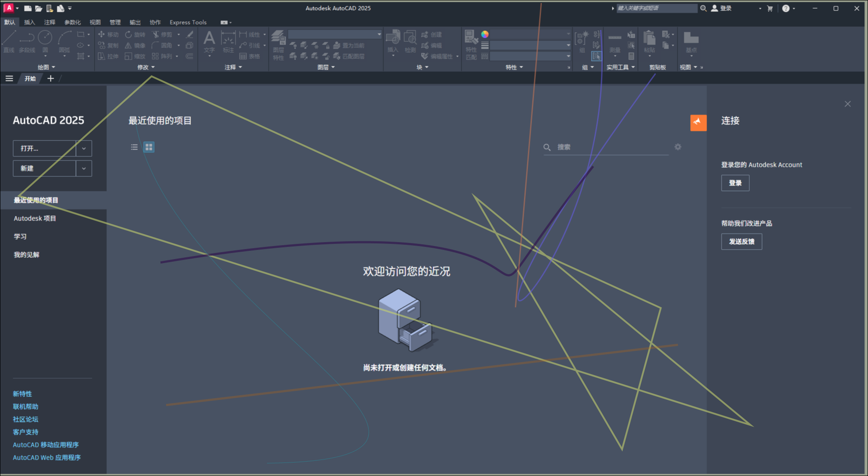Image resolution: width=868 pixels, height=476 pixels.
Task: Click the object color wheel swatch
Action: click(485, 34)
